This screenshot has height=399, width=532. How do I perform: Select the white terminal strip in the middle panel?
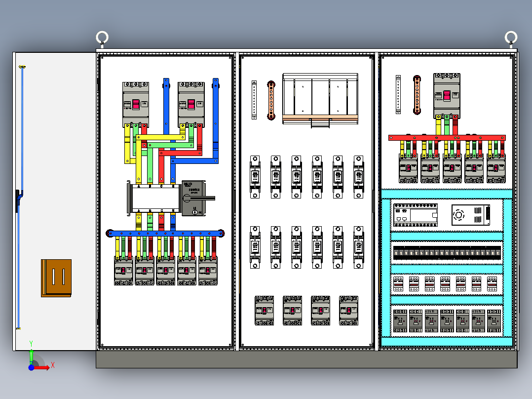point(254,100)
